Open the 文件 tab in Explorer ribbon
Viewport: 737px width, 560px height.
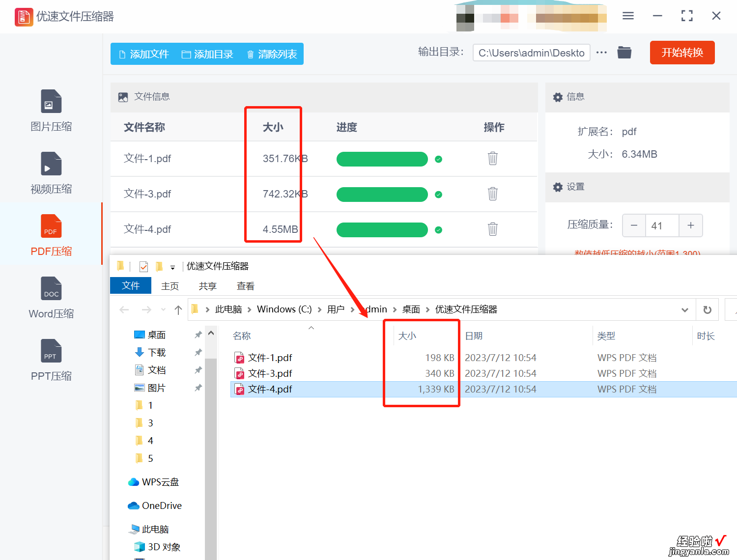coord(131,285)
